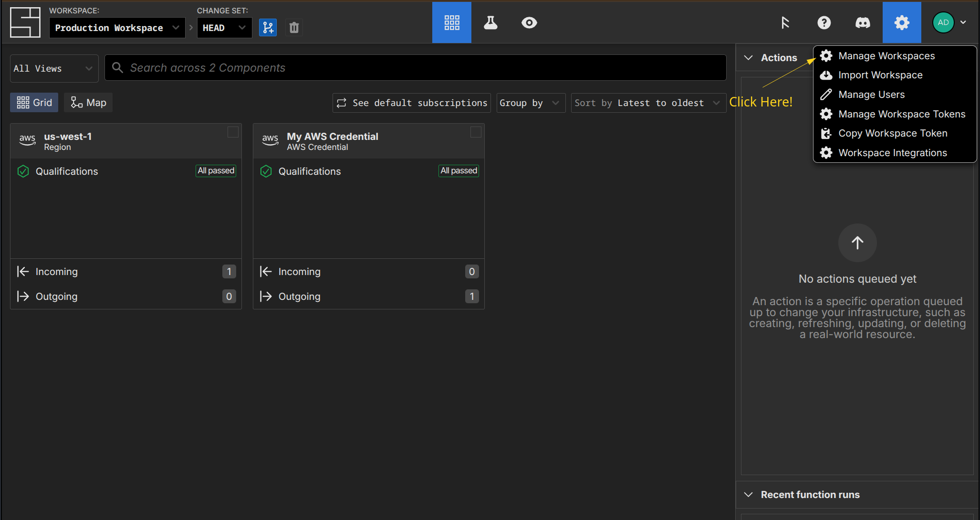Select the us-west-1 component checkbox
980x520 pixels.
(x=233, y=132)
